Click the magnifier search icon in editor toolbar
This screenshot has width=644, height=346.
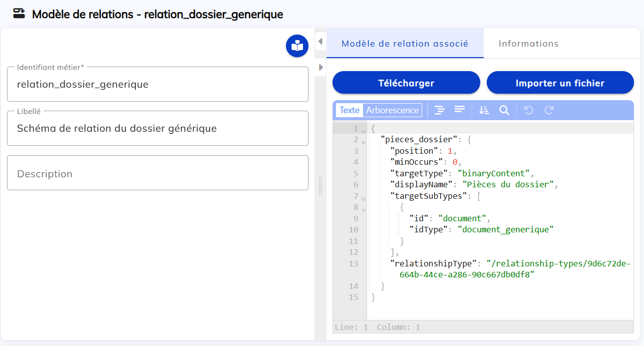pos(504,110)
